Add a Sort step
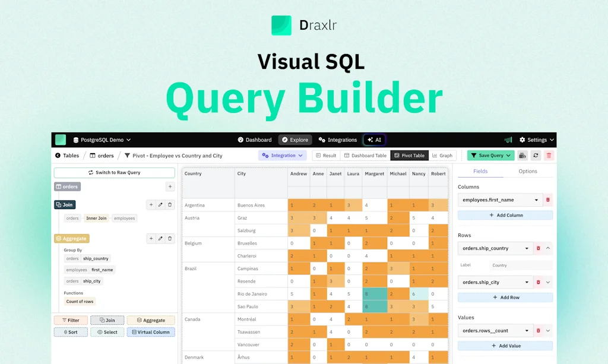The image size is (608, 364). coord(71,332)
